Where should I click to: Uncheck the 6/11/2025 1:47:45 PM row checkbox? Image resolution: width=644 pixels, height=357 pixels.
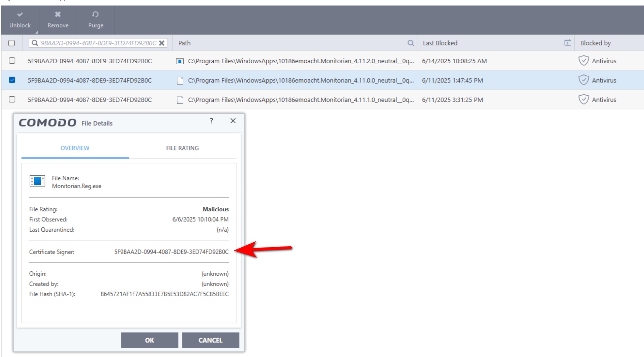pyautogui.click(x=12, y=80)
